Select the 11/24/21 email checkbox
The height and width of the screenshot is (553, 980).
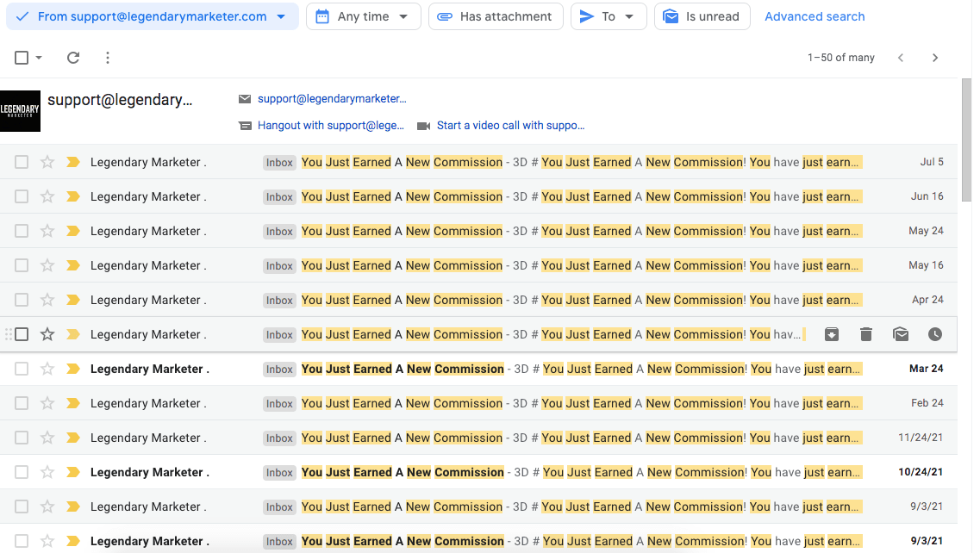pyautogui.click(x=22, y=438)
